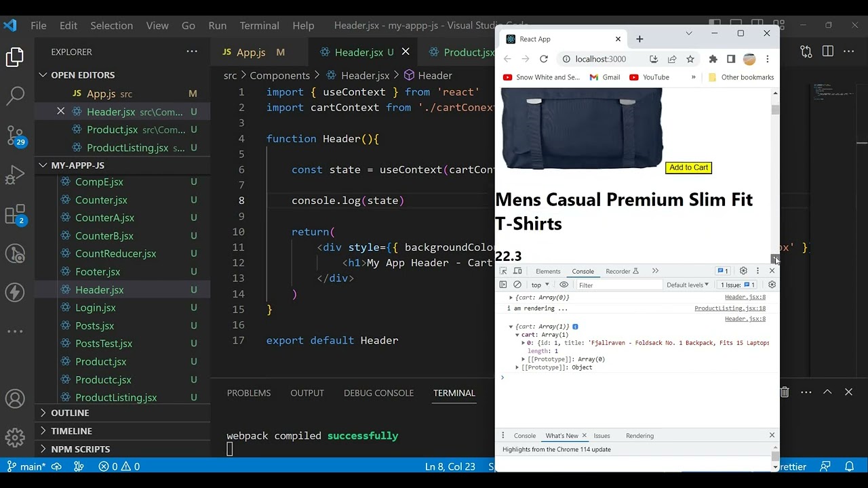Screen dimensions: 868x488
Task: Toggle Chrome side panel
Action: 731,59
